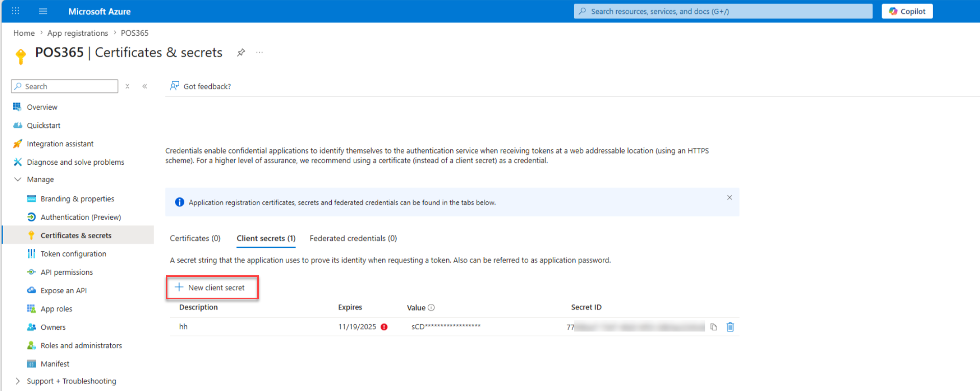Go to Home breadcrumb
The image size is (980, 391).
click(x=24, y=33)
